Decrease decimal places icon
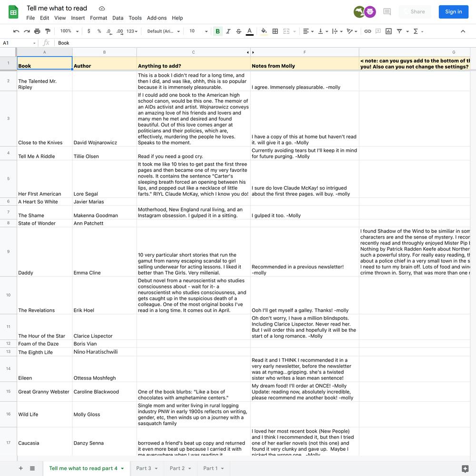The image size is (476, 476). pos(109,31)
